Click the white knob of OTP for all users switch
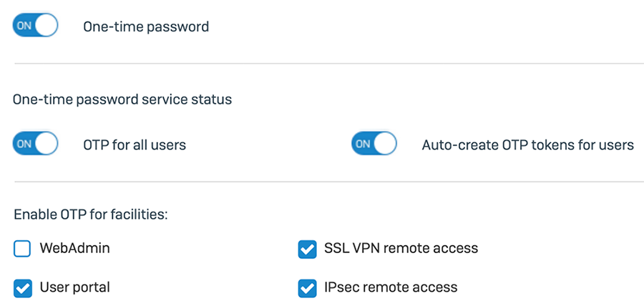 pos(46,144)
